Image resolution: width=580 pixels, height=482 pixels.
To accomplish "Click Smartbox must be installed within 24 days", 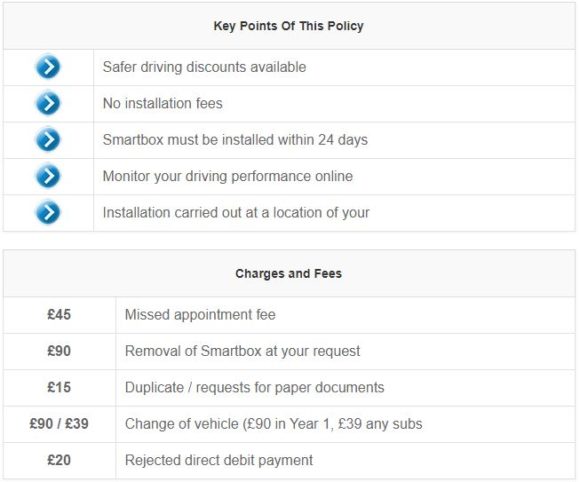I will click(x=235, y=140).
